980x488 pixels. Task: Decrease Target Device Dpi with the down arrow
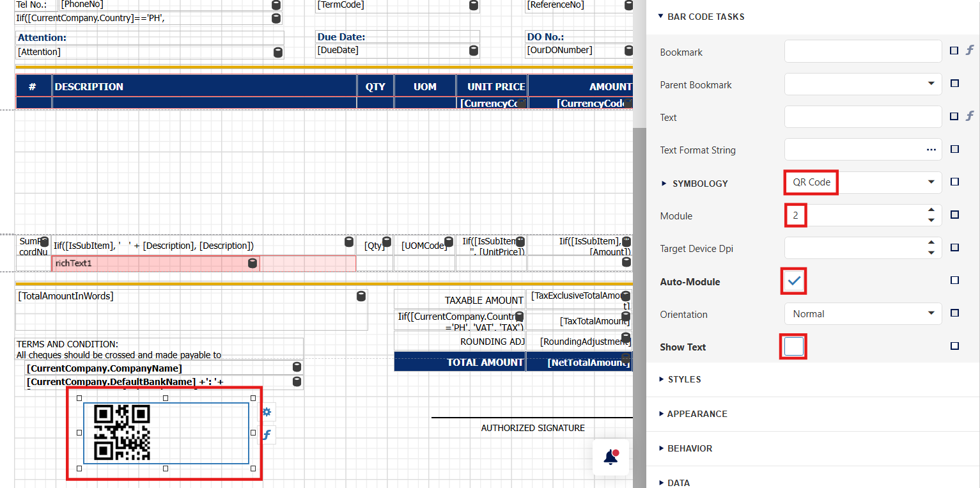point(931,253)
